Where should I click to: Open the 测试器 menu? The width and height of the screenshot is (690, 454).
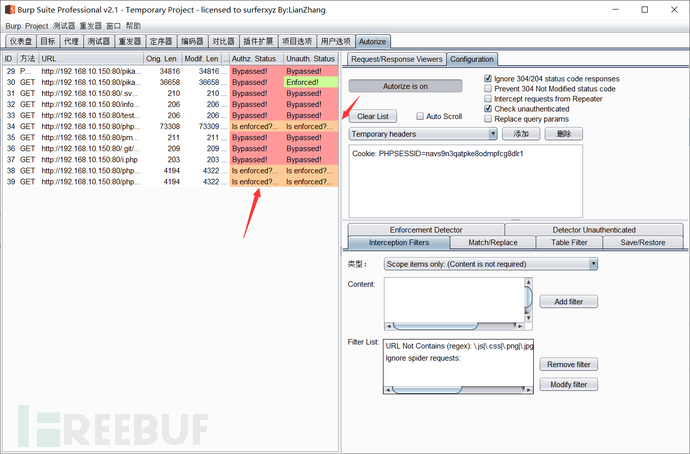[x=64, y=26]
